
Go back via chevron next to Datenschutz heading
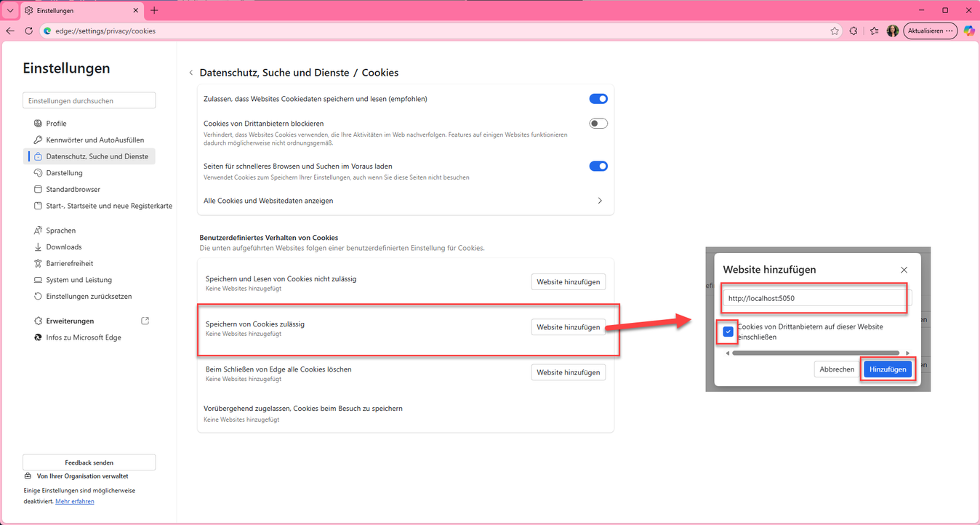point(191,73)
